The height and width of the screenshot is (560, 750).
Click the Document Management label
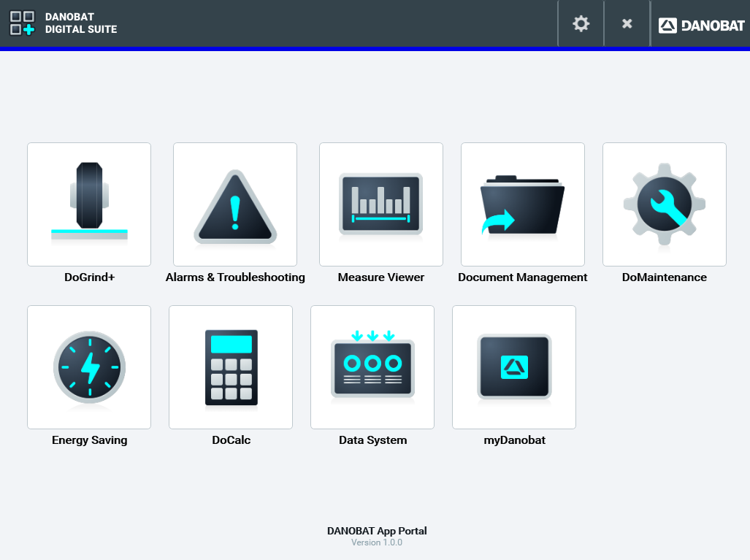point(523,277)
